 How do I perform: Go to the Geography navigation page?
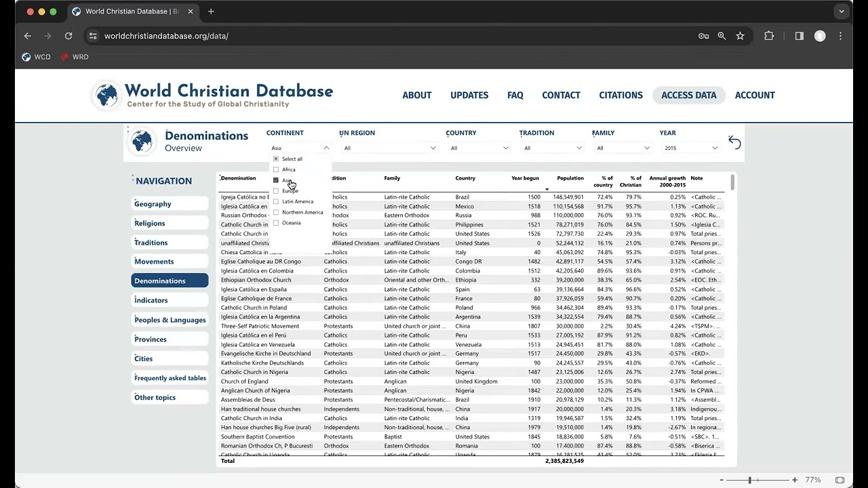coord(170,204)
